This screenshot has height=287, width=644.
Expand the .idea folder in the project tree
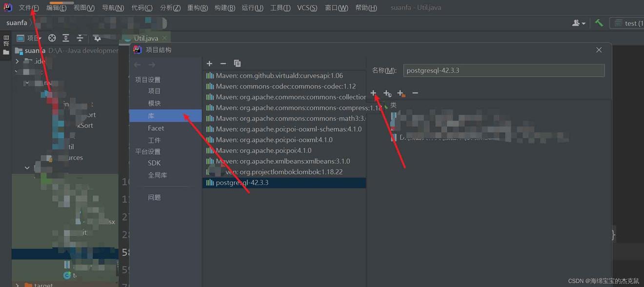tap(18, 61)
